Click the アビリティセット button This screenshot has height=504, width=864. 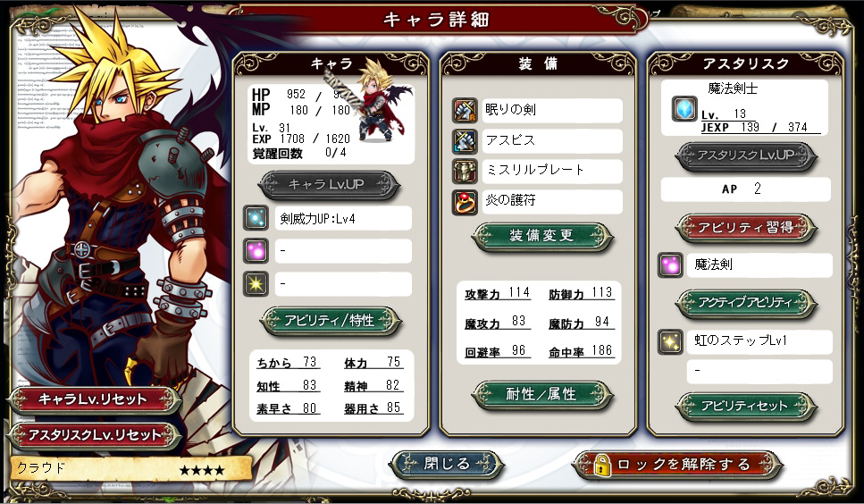coord(745,407)
